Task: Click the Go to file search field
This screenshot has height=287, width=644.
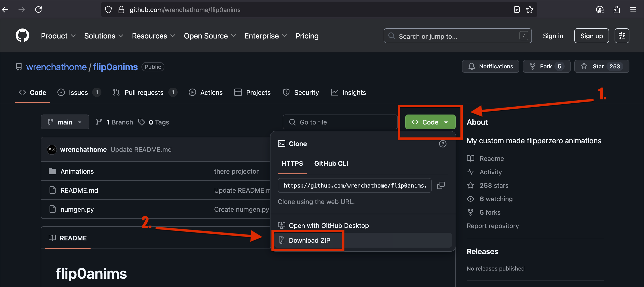Action: point(340,122)
